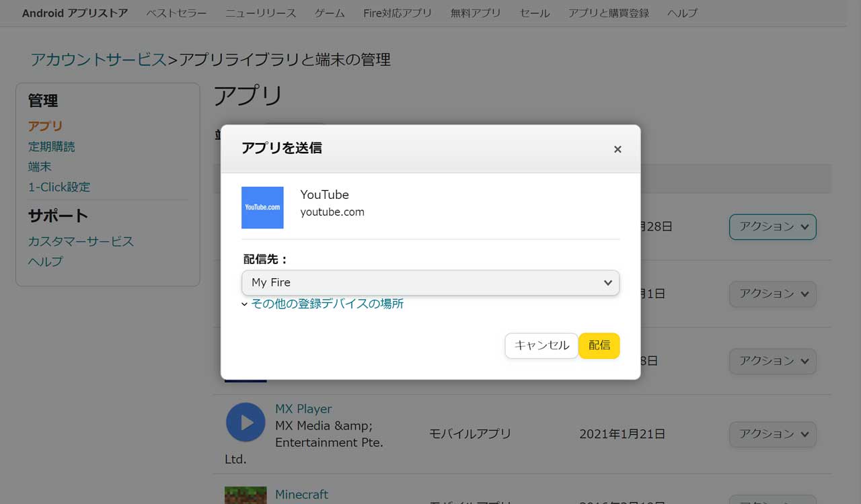Screen dimensions: 861x504
Task: Open the アクション dropdown for MX Player
Action: 773,434
